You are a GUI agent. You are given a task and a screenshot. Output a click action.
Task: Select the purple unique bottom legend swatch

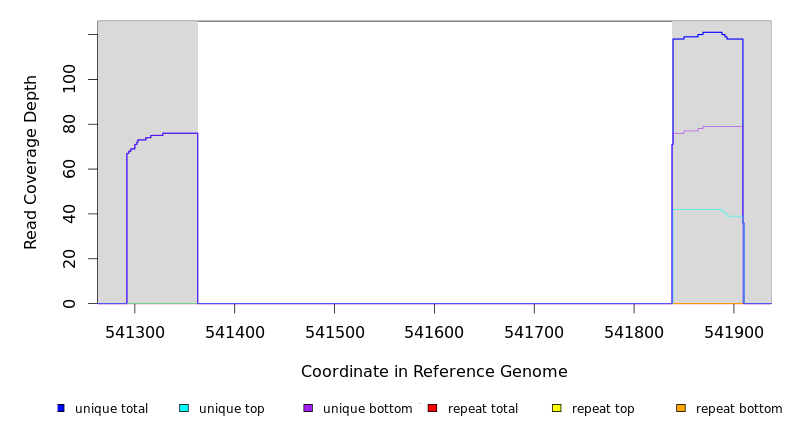[x=308, y=408]
